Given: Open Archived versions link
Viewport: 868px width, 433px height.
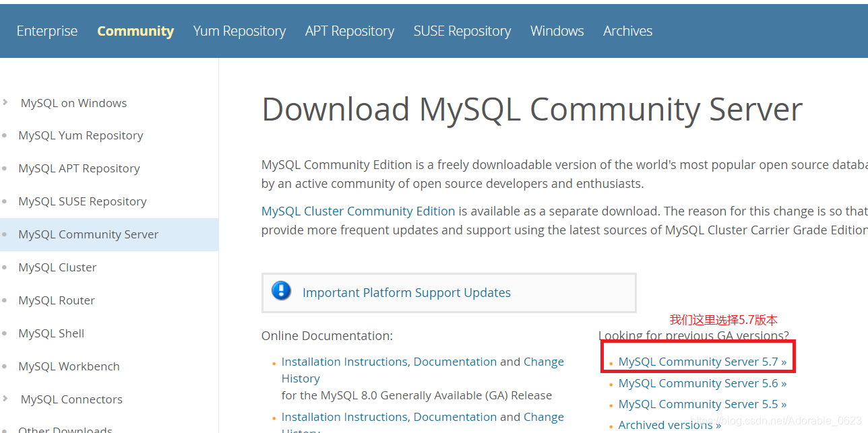Looking at the screenshot, I should pos(670,425).
